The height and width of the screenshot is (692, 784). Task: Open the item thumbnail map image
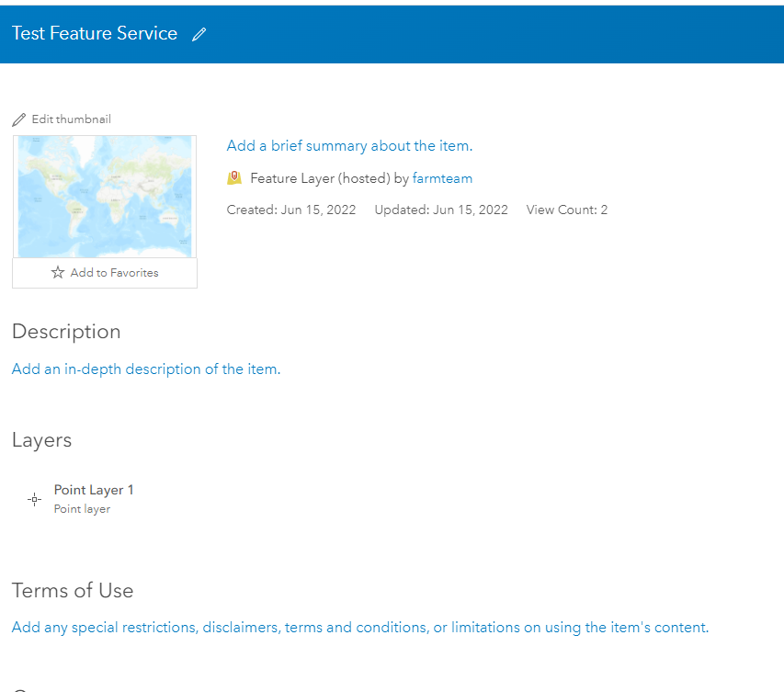104,196
